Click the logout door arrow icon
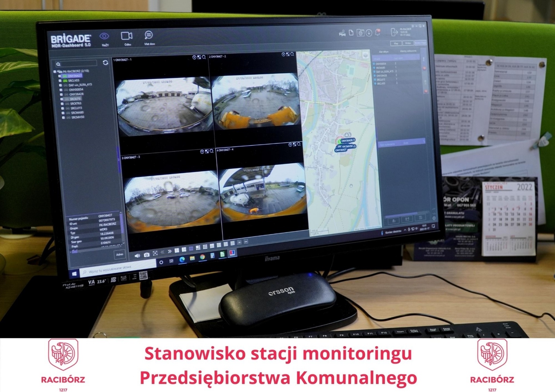Image resolution: width=555 pixels, height=392 pixels. [x=394, y=32]
